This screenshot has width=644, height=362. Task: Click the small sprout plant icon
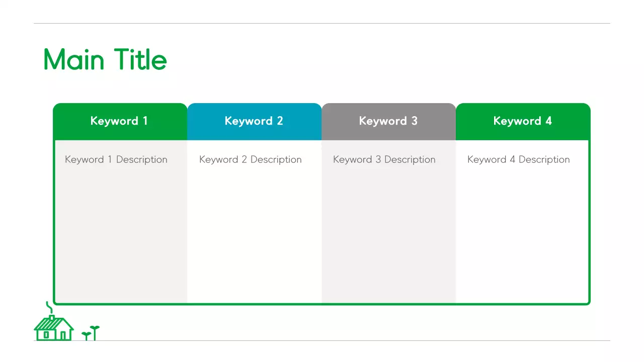pos(91,333)
